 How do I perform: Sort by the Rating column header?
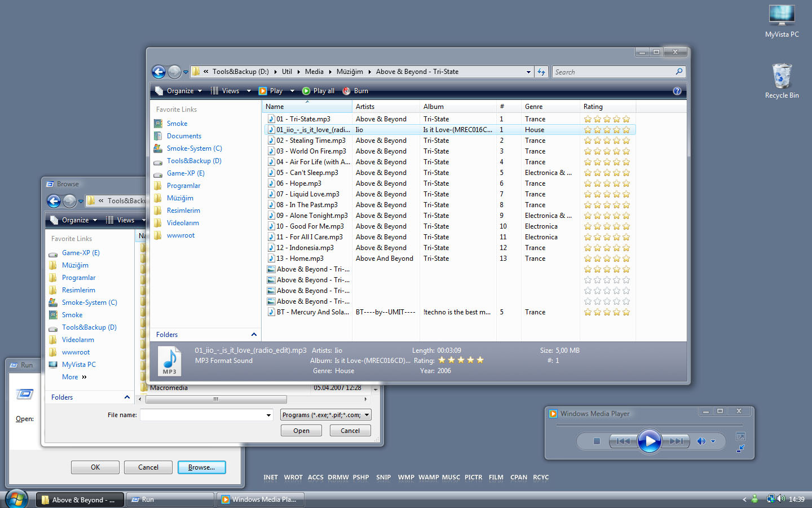607,107
